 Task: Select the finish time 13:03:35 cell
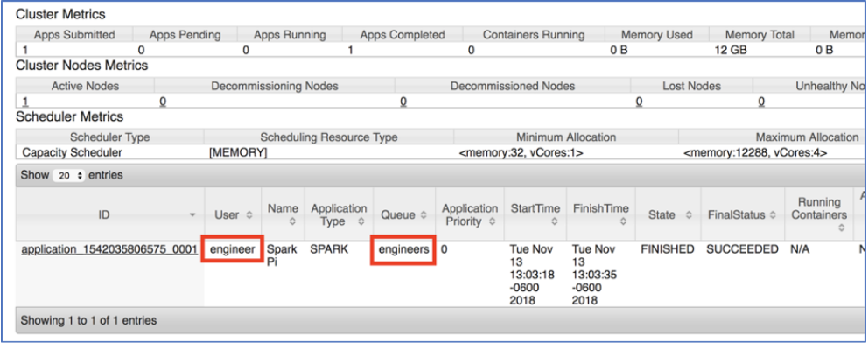click(595, 275)
